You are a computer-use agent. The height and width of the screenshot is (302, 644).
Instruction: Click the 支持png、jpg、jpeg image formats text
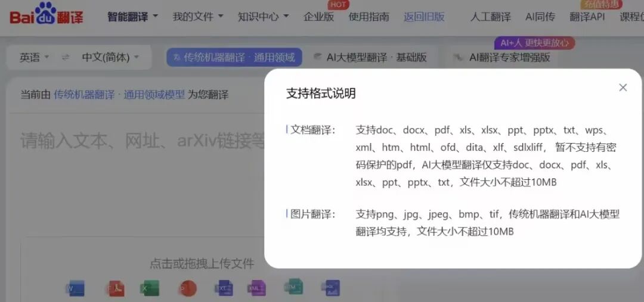[488, 223]
